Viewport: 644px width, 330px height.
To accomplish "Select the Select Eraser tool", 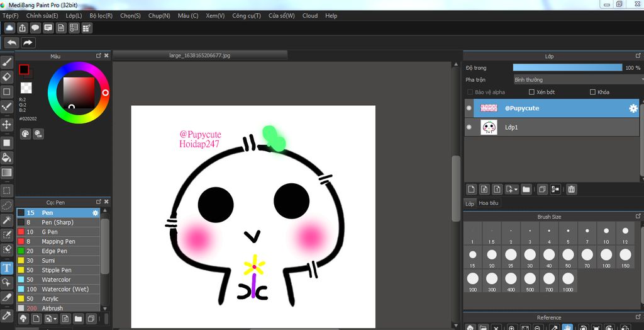I will point(7,250).
